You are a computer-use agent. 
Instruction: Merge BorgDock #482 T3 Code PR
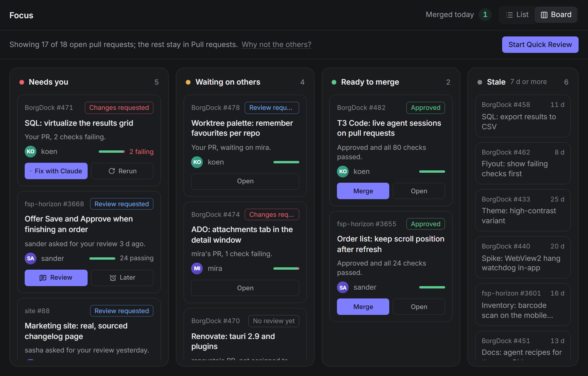[x=363, y=191]
